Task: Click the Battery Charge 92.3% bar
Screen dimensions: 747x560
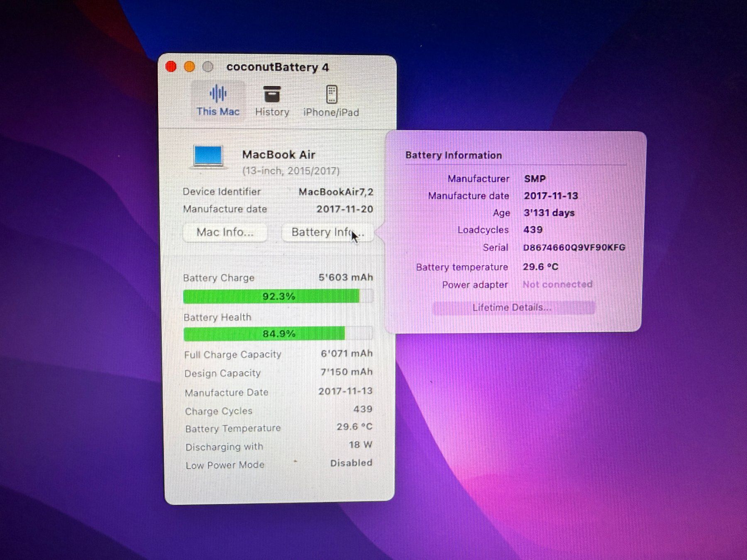Action: click(278, 296)
